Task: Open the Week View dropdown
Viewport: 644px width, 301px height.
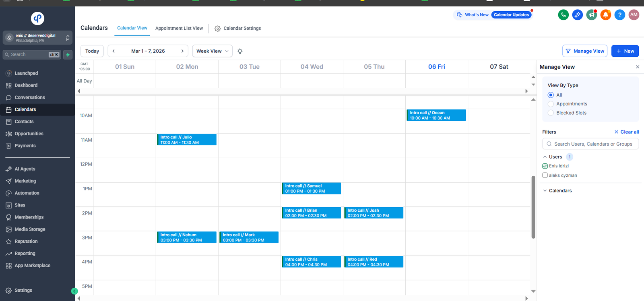Action: [212, 51]
